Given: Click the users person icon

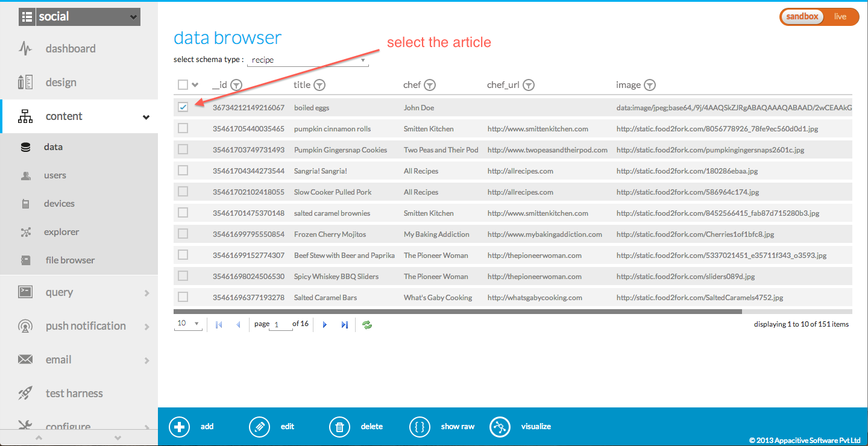Looking at the screenshot, I should click(25, 175).
